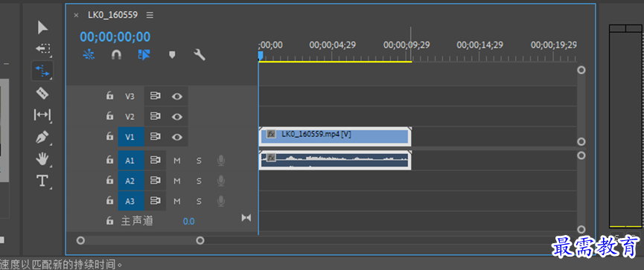Image resolution: width=644 pixels, height=270 pixels.
Task: Solo track A3
Action: tap(200, 202)
